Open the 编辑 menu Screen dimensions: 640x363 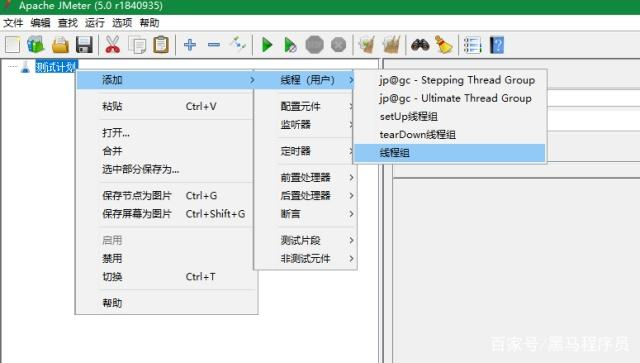click(40, 23)
